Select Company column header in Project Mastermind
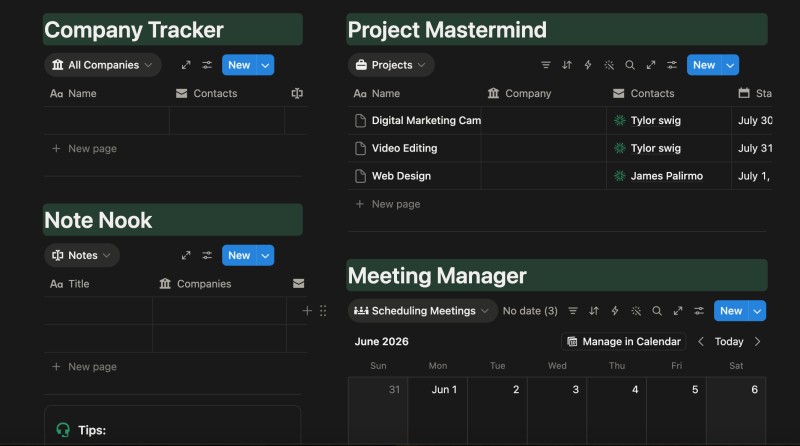The height and width of the screenshot is (446, 800). point(519,93)
